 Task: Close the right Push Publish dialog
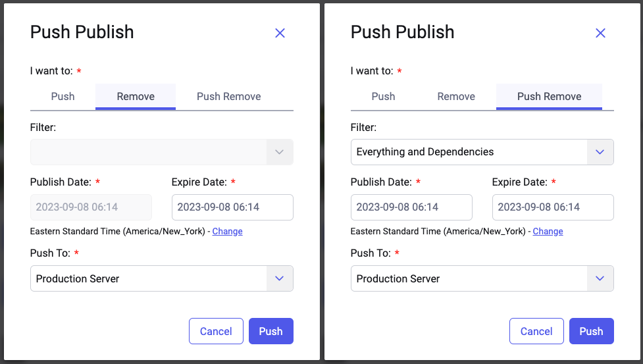(600, 33)
